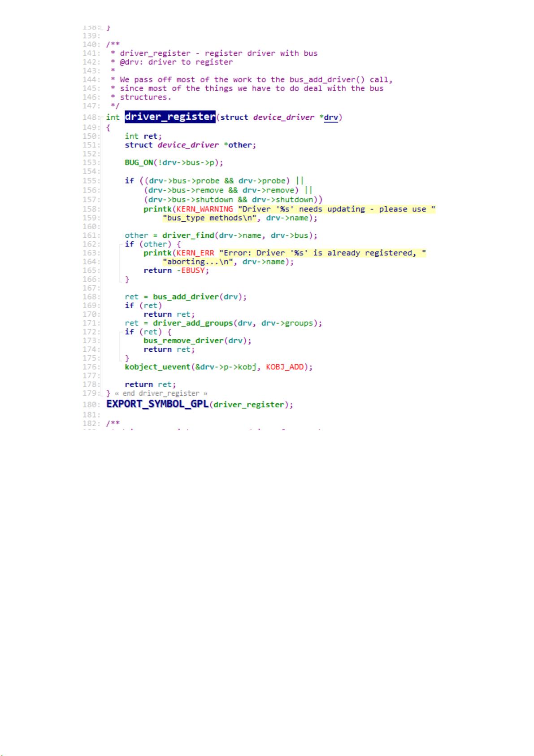Click line number 153 in the gutter
Screen dimensions: 534x756
click(91, 162)
